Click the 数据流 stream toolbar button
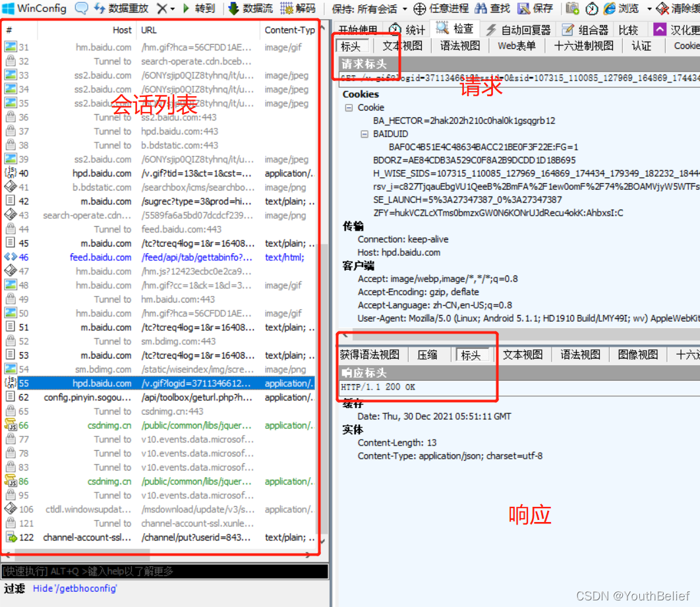This screenshot has width=700, height=607. click(251, 8)
